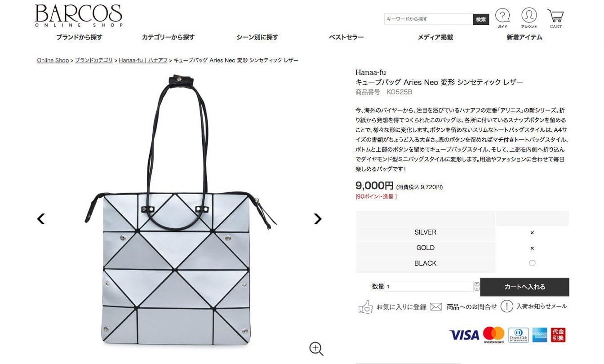Open the guide speech-bubble icon
This screenshot has width=604, height=364.
(502, 16)
